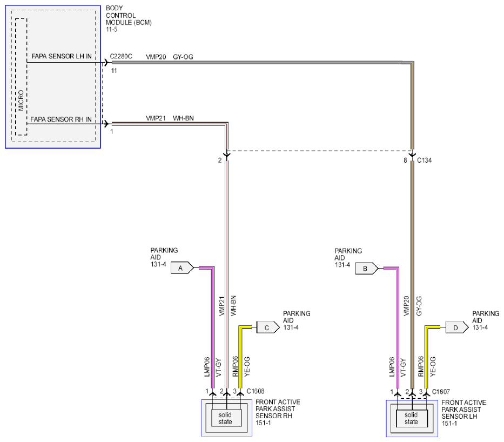
Task: Click pin number "11" at connector C2280C
Action: coord(114,71)
